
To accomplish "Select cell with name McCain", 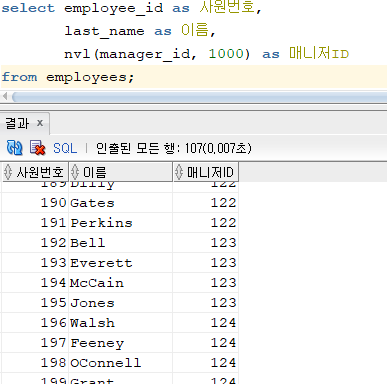I will pyautogui.click(x=121, y=283).
